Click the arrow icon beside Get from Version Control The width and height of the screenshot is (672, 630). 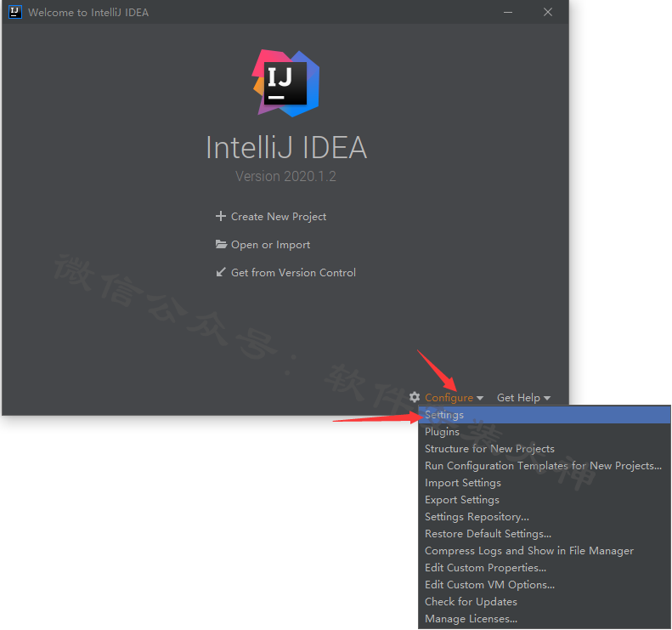221,272
